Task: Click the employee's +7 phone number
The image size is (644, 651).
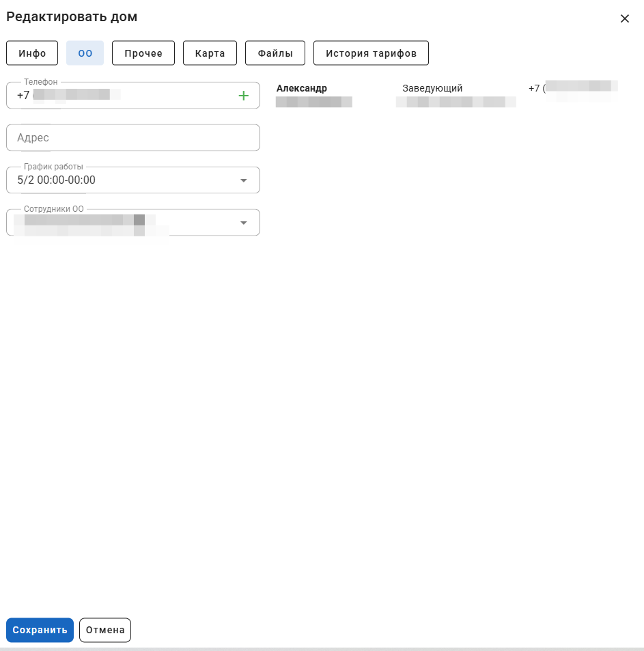Action: 573,88
